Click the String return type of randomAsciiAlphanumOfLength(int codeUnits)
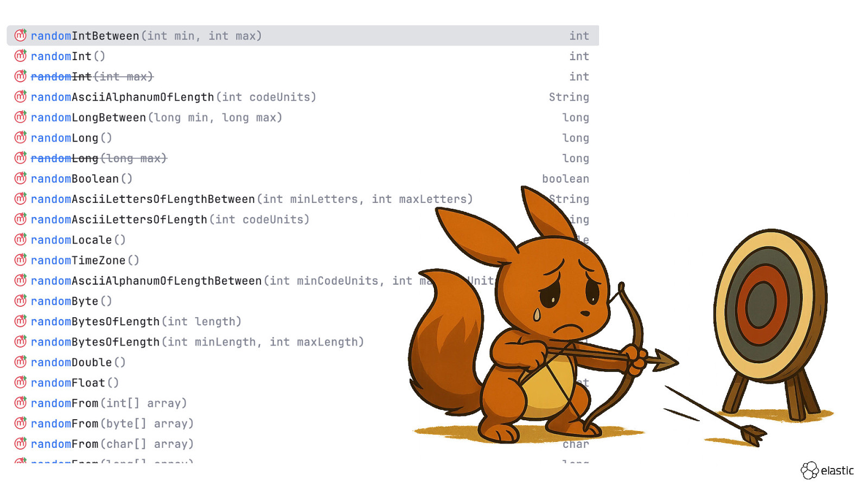This screenshot has width=868, height=488. coord(569,97)
